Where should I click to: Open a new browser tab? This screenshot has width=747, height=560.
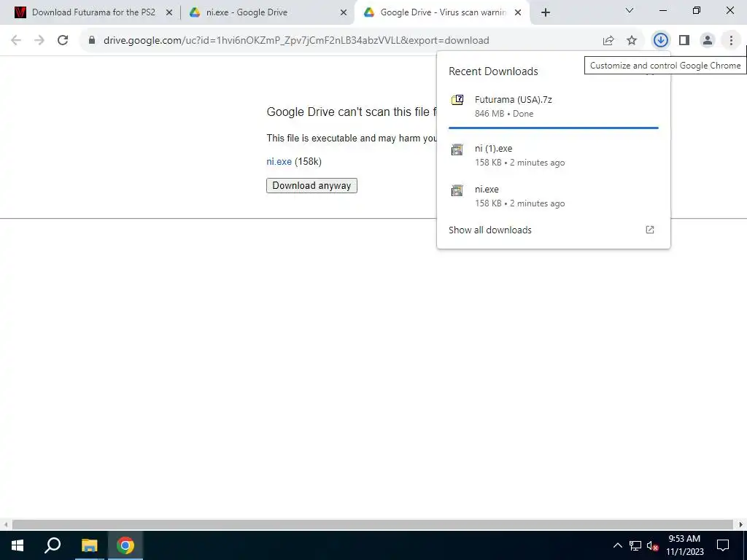click(546, 13)
